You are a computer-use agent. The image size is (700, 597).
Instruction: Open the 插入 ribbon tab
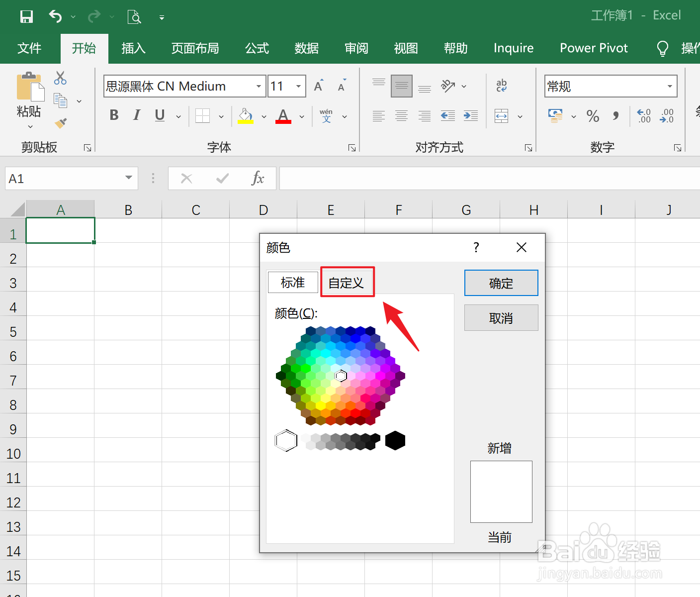pos(133,48)
